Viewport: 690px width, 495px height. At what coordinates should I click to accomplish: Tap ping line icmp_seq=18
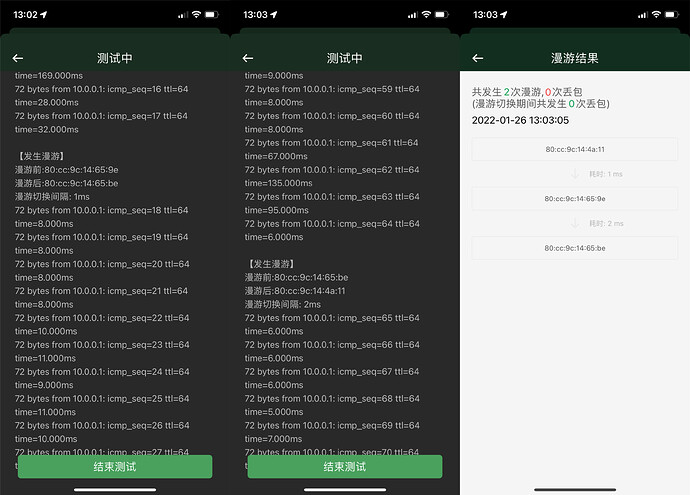click(101, 210)
